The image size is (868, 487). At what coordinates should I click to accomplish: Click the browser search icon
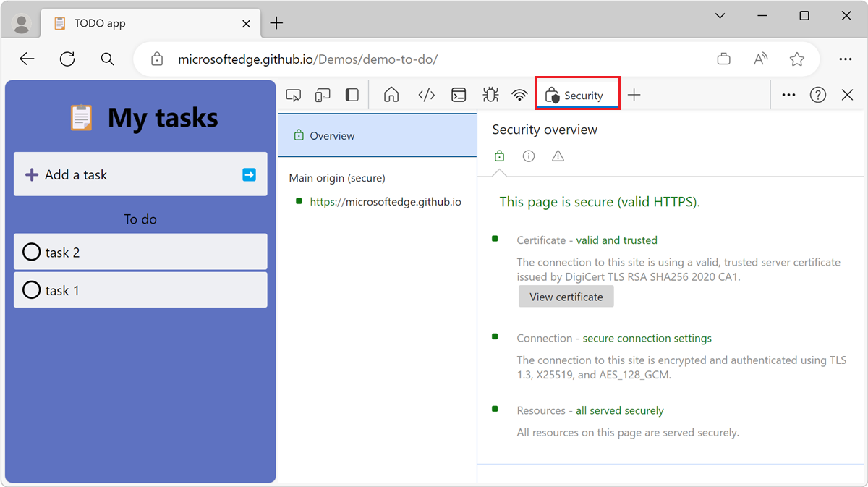(107, 59)
